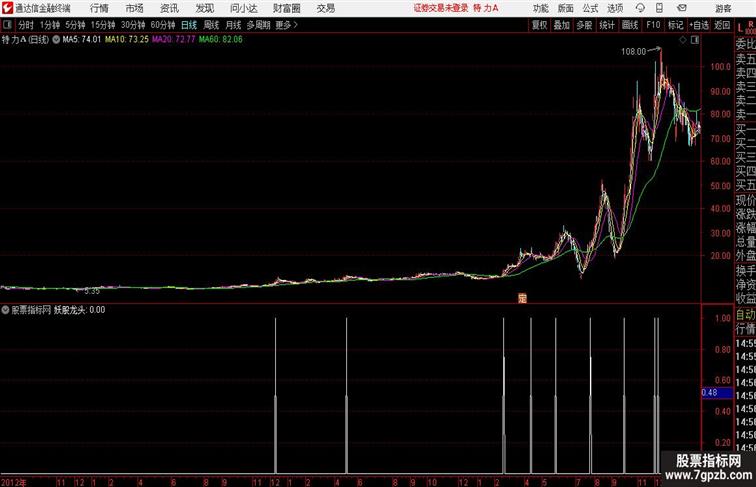Click the 叠加 overlay button
The image size is (756, 487).
tap(562, 25)
